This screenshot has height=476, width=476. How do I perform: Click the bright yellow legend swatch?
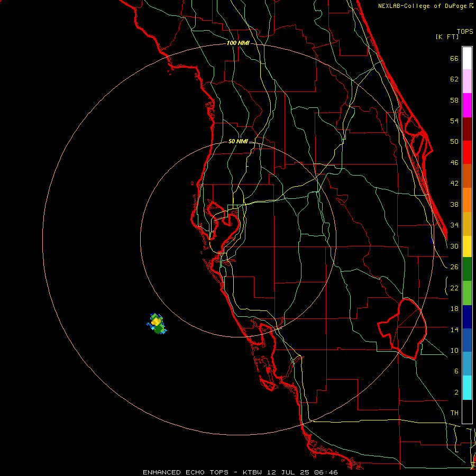coord(467,246)
